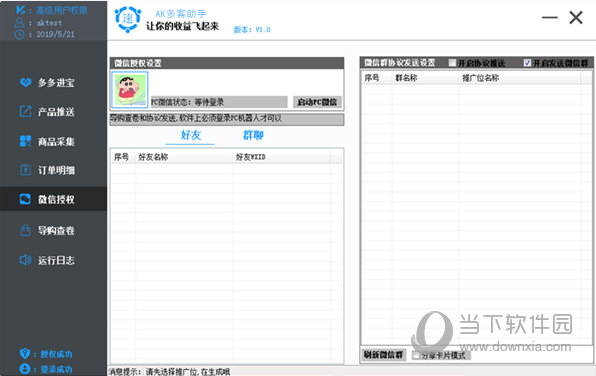The width and height of the screenshot is (596, 376).
Task: Click the 推广位名称 column header
Action: pos(520,78)
